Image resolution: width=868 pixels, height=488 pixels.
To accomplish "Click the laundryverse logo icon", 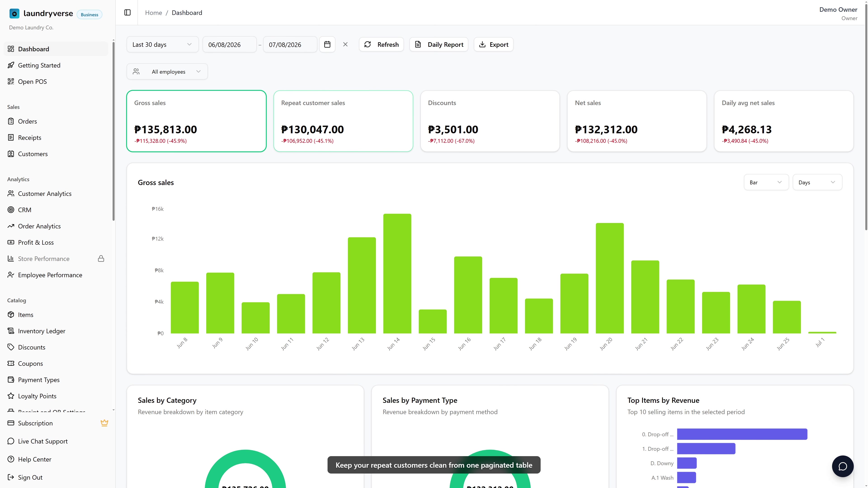I will coord(14,14).
